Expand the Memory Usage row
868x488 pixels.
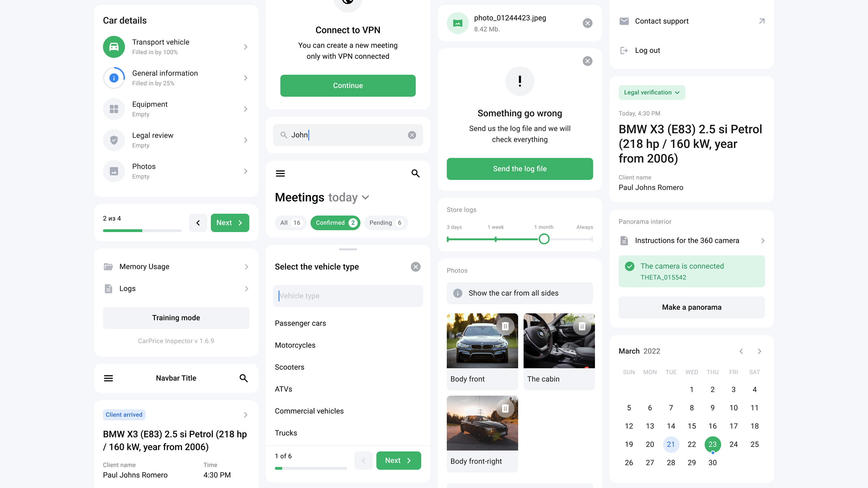pyautogui.click(x=176, y=267)
